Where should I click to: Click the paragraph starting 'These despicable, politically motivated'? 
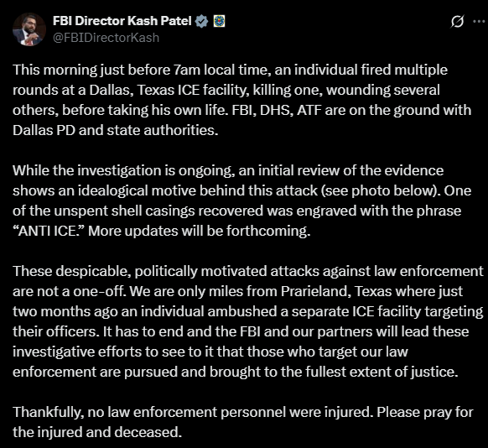point(248,321)
